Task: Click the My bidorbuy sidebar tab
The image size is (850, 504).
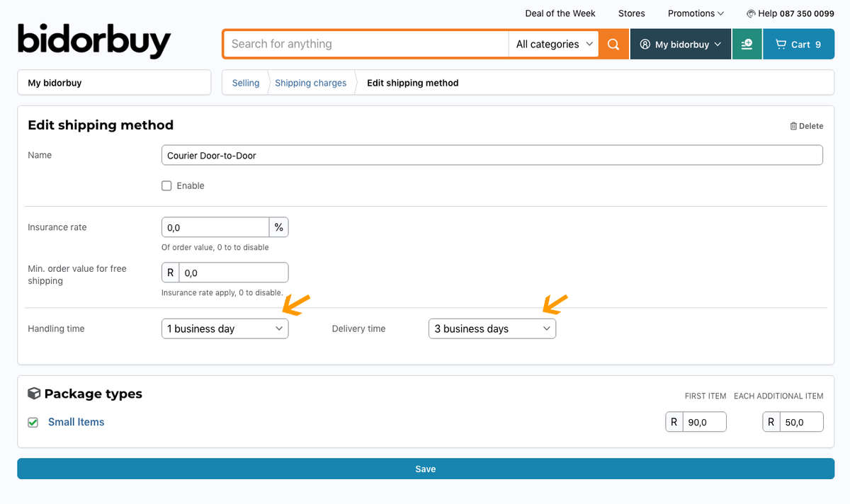Action: [114, 83]
